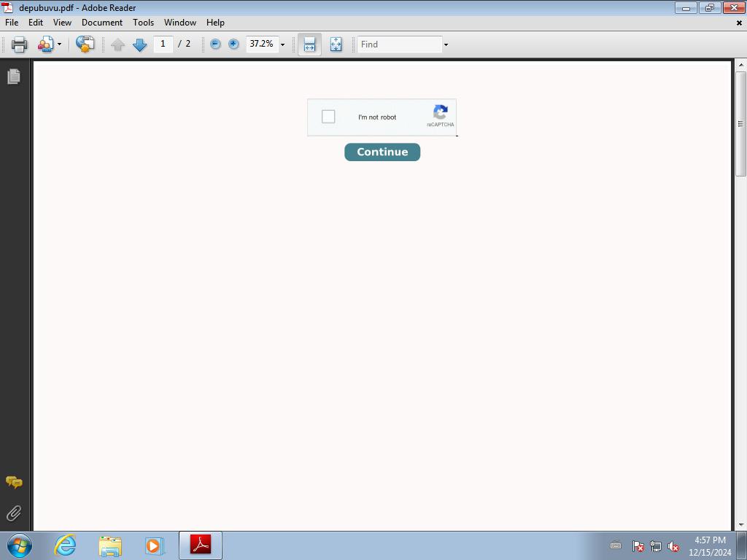Open the Pages panel in sidebar
747x560 pixels.
[14, 76]
